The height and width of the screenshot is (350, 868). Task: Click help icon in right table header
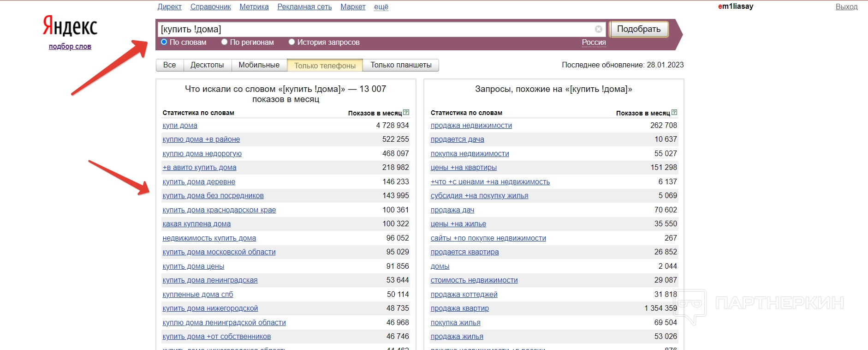point(674,112)
